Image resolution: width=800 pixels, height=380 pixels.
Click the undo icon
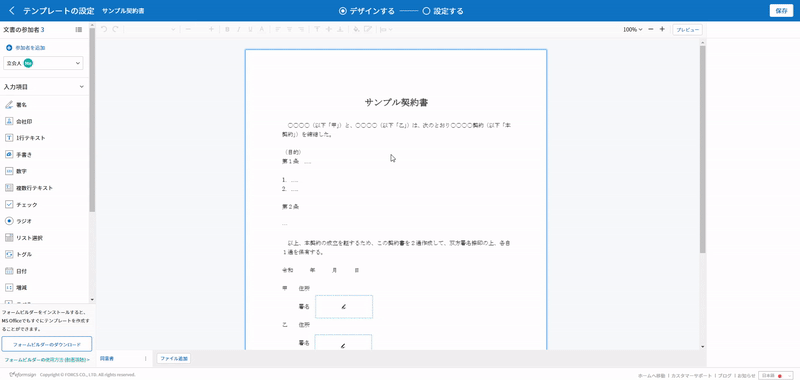point(104,29)
